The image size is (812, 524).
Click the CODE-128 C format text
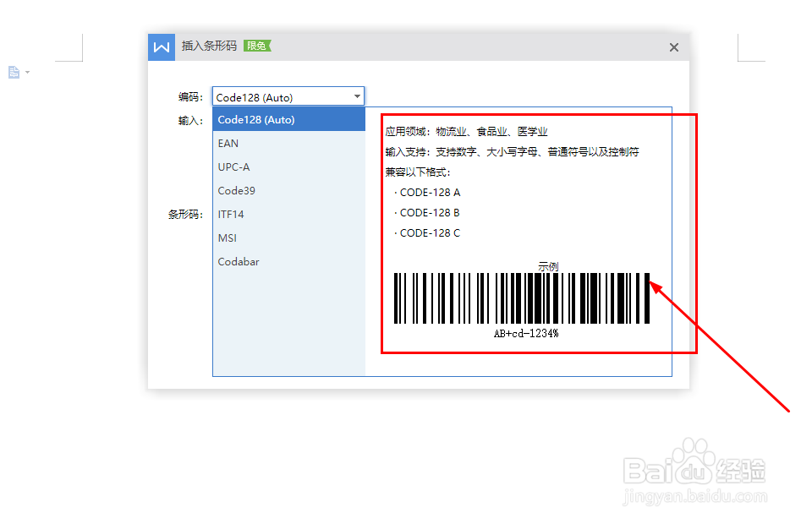pyautogui.click(x=430, y=232)
